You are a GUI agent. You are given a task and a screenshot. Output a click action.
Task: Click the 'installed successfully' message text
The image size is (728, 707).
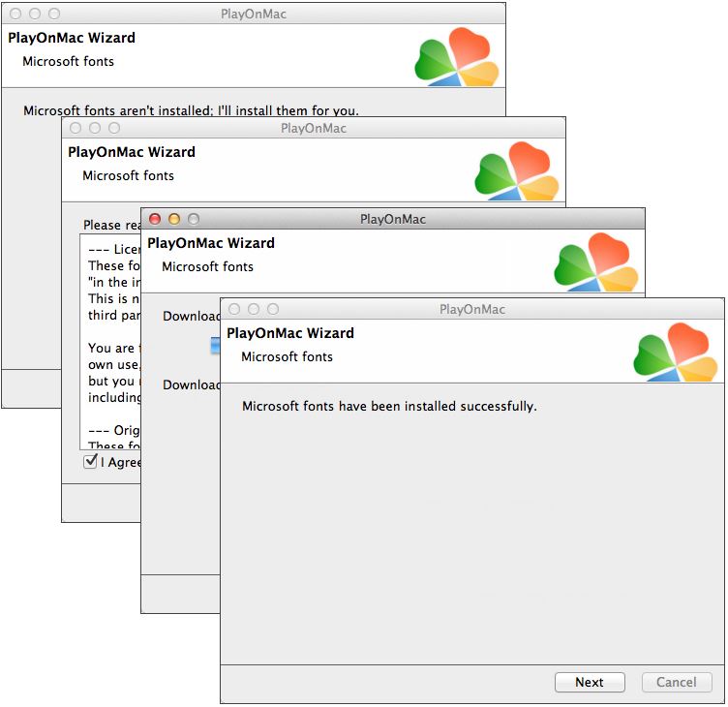pos(389,406)
